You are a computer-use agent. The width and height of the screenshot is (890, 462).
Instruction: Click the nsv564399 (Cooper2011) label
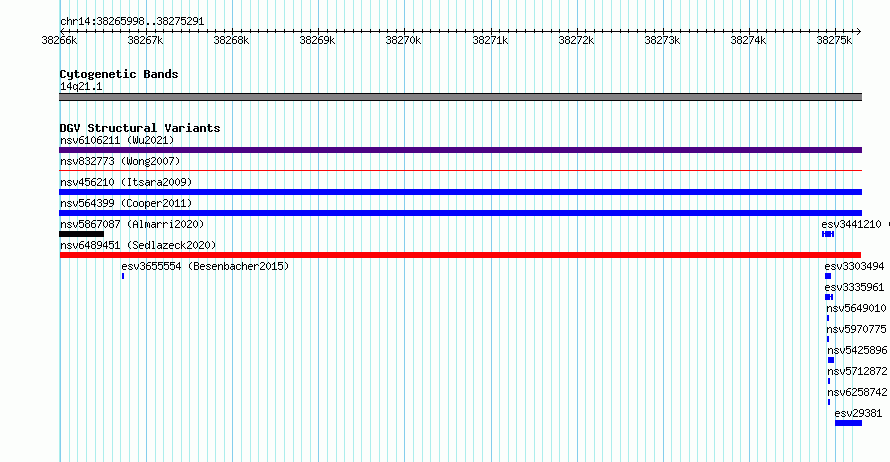click(x=126, y=203)
